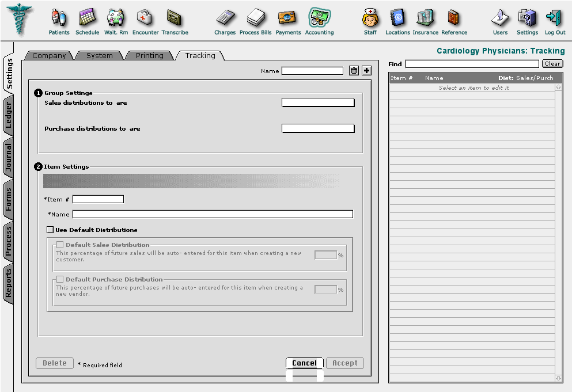572x392 pixels.
Task: Open the Transcribe icon
Action: click(175, 18)
